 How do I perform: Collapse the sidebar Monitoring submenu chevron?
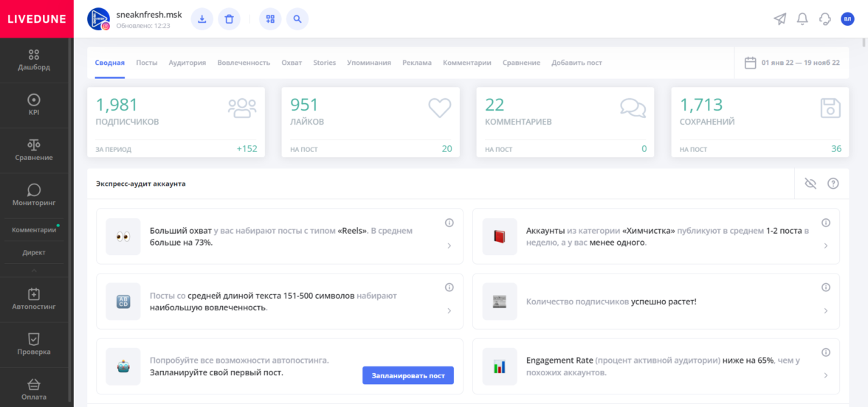(34, 271)
